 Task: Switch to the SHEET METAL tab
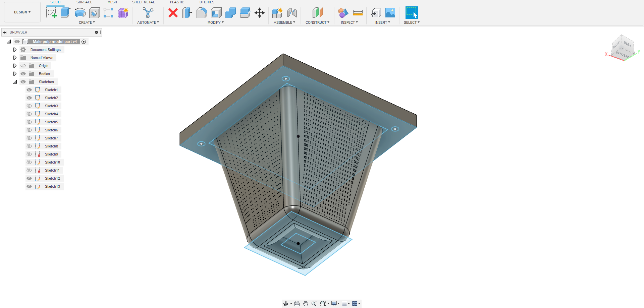coord(144,2)
